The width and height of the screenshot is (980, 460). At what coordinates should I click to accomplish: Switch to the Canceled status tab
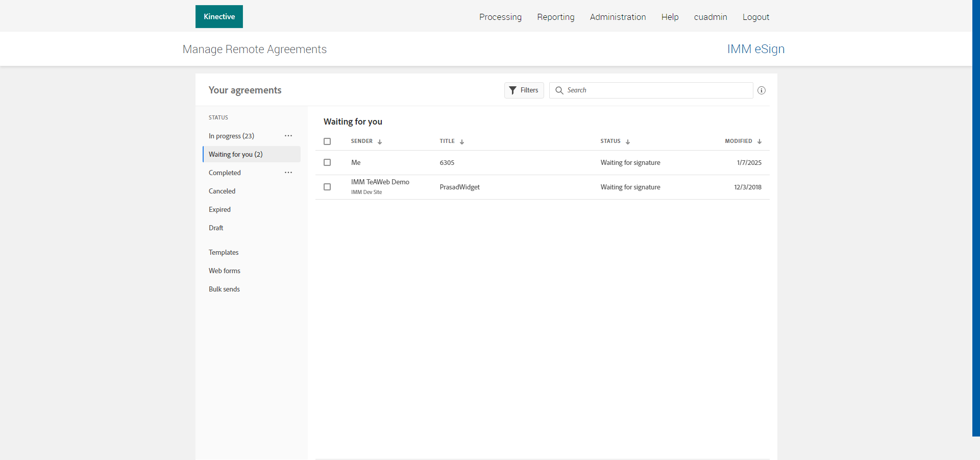tap(222, 191)
